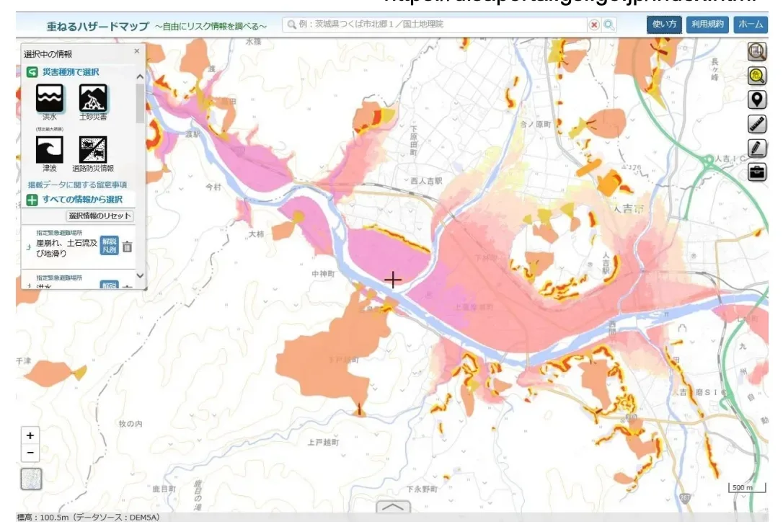Screen dimensions: 783x532
Task: Select the 道路防災情報 road disaster icon
Action: [x=93, y=149]
